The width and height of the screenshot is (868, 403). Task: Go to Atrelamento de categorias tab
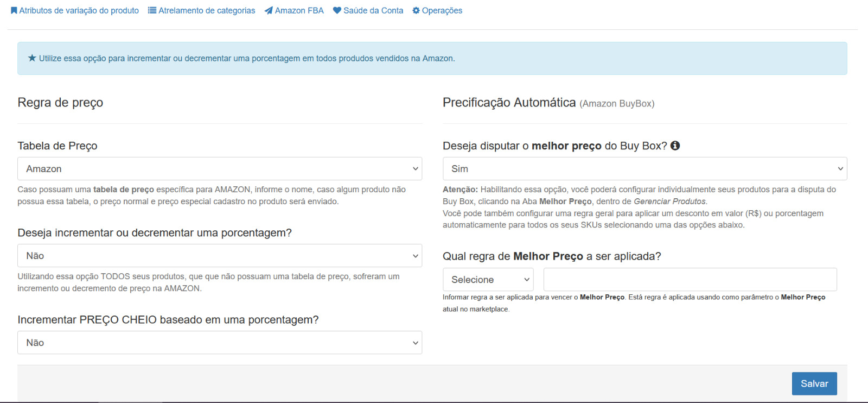[201, 10]
